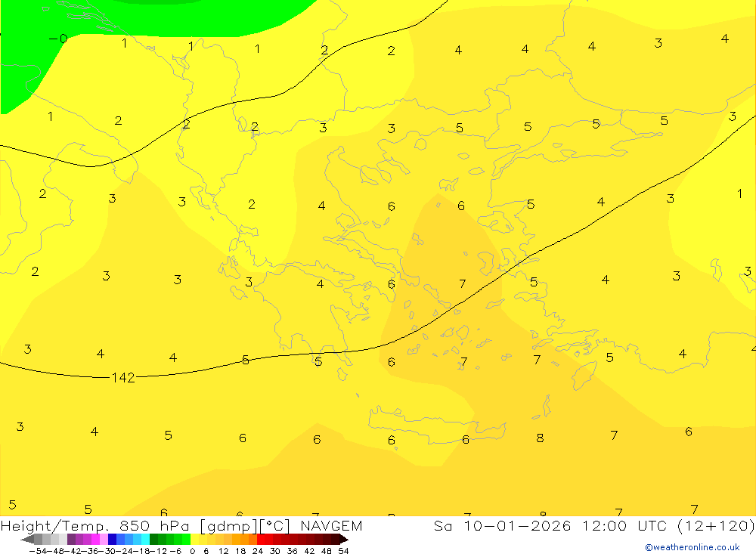
Task: Select the cyan legend swatch left of dark green
Action: pyautogui.click(x=145, y=540)
